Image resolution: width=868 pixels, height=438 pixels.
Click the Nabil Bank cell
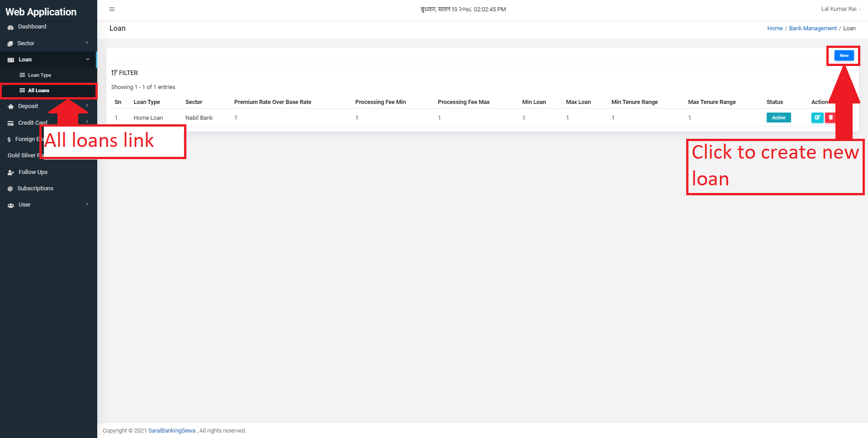pos(199,118)
